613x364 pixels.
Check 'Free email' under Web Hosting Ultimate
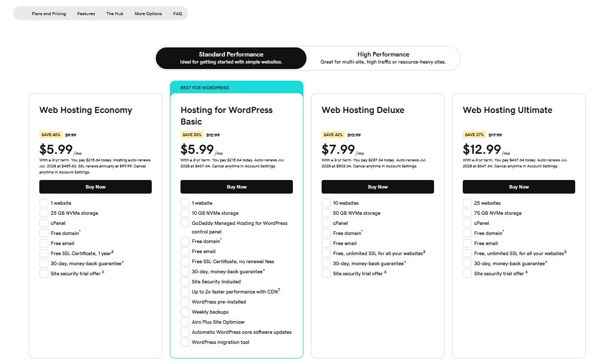467,243
